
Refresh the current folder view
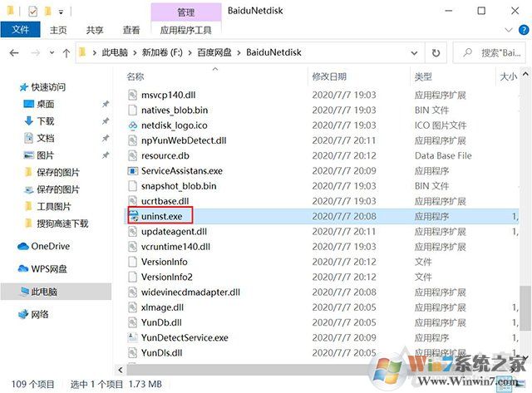[436, 53]
